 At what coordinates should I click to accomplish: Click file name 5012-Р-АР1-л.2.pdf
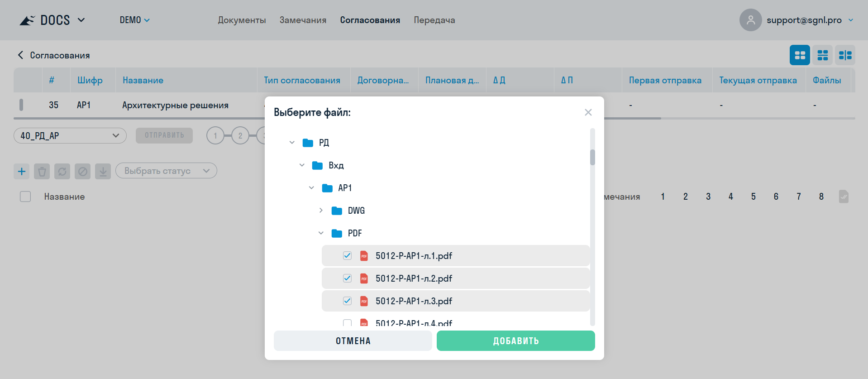(x=414, y=278)
